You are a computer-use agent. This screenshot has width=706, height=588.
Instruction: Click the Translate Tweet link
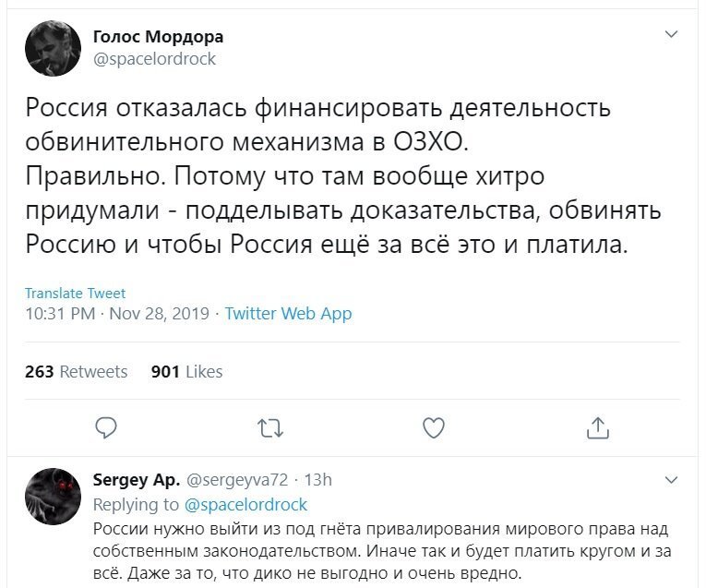75,294
